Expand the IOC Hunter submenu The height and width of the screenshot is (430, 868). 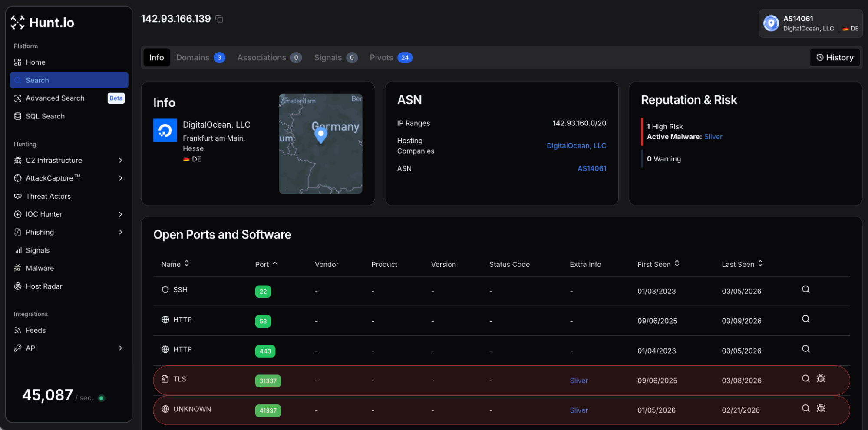click(x=120, y=214)
